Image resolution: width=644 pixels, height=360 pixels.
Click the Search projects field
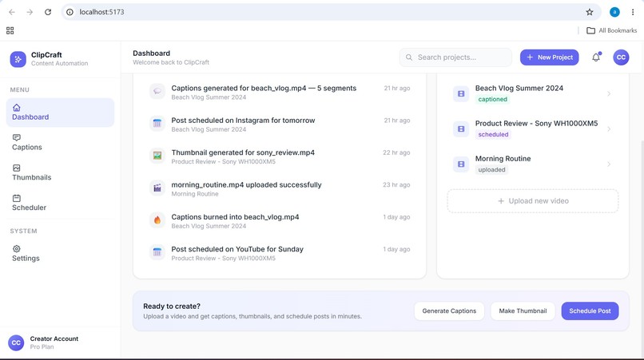tap(456, 57)
